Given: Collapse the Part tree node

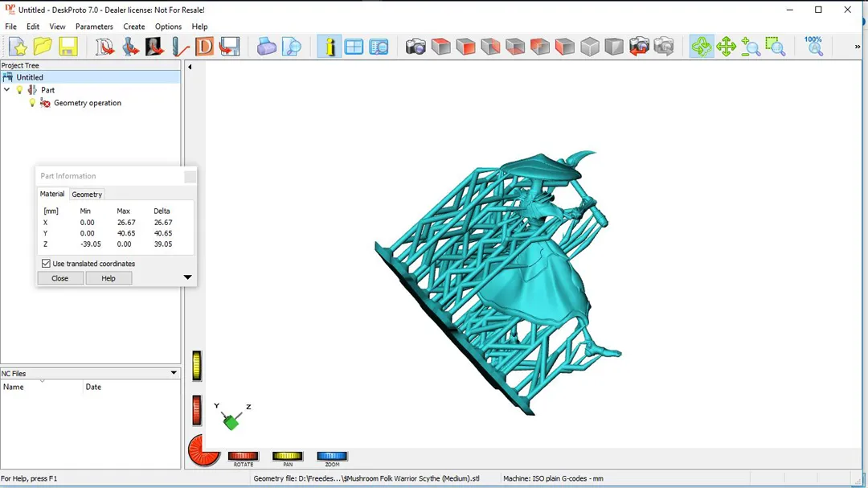Looking at the screenshot, I should (x=6, y=90).
